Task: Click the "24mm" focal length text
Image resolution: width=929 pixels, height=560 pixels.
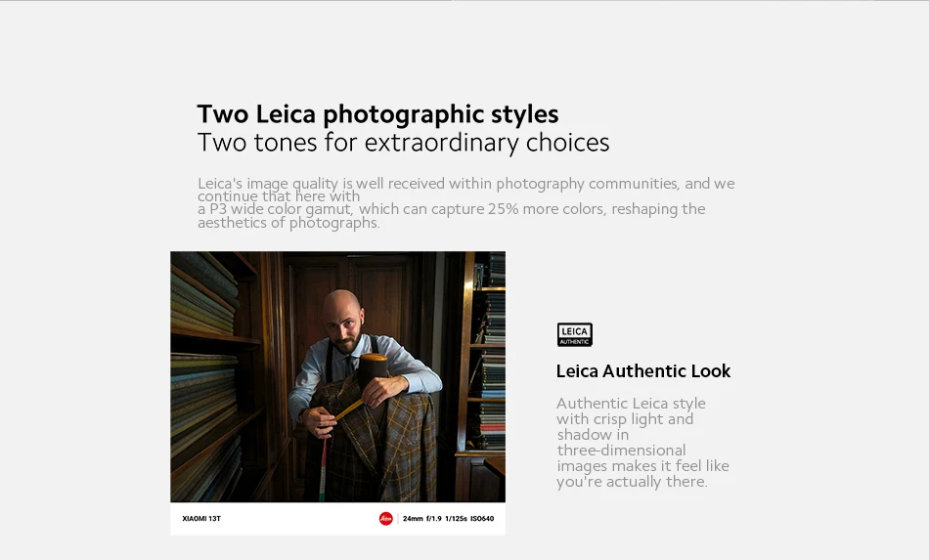Action: [413, 519]
